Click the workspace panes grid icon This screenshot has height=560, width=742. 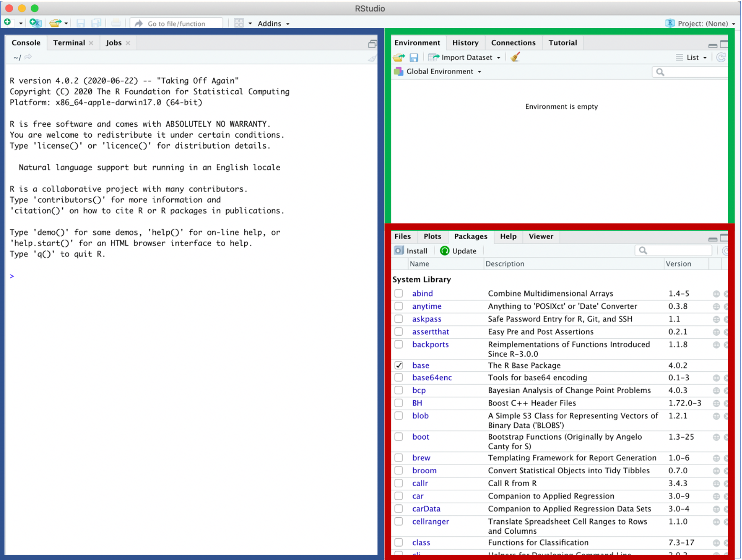(239, 23)
